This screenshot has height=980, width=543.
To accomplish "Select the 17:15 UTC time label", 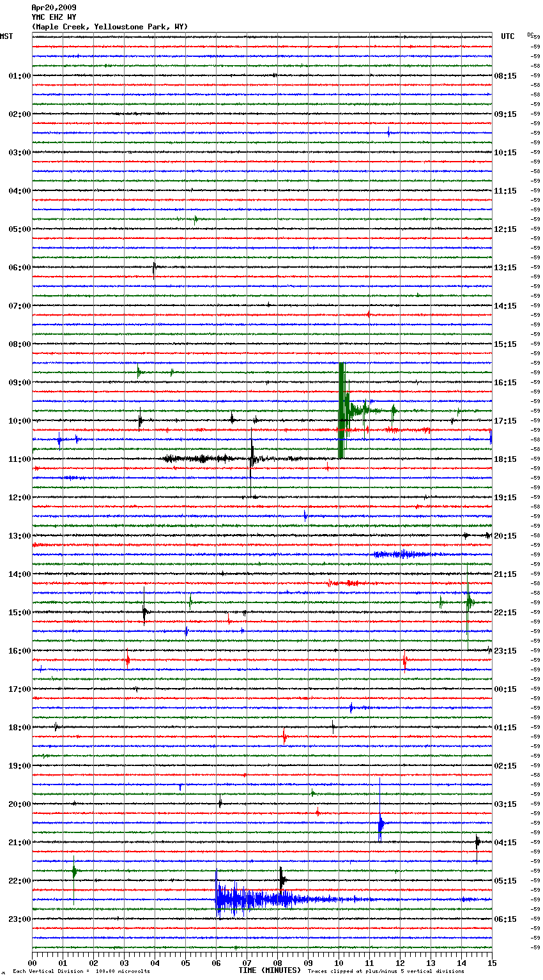I will [x=505, y=421].
